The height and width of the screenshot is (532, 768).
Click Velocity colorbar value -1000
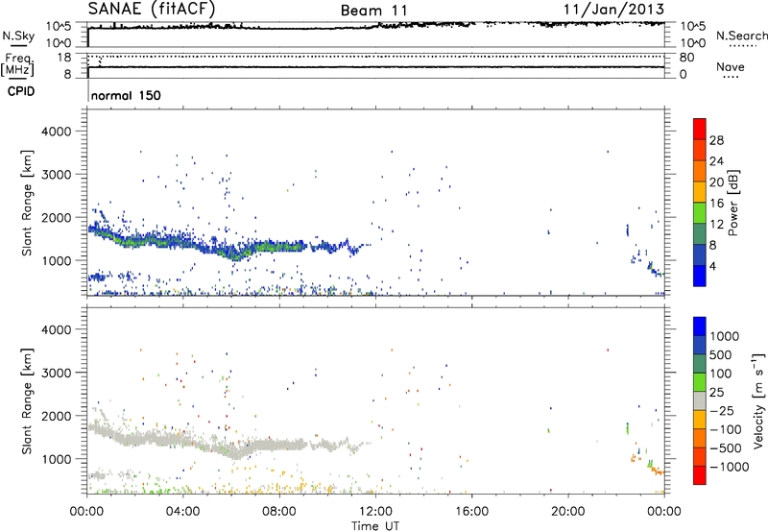point(730,467)
